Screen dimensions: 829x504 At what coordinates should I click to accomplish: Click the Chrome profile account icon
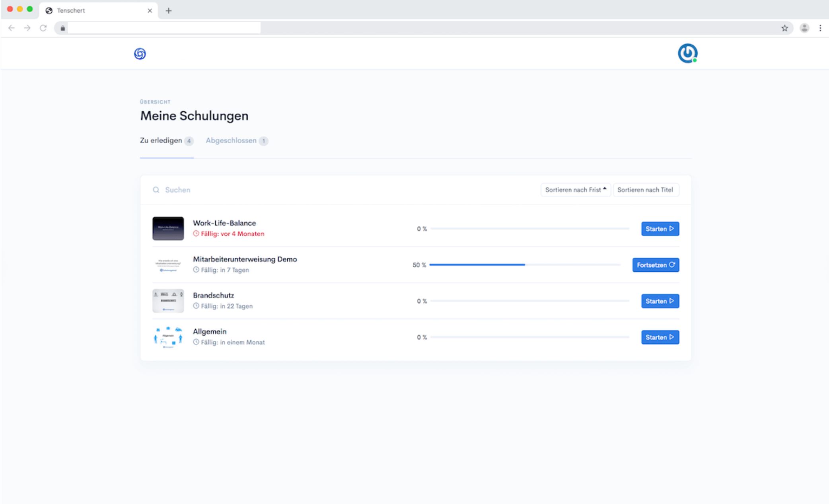point(804,28)
